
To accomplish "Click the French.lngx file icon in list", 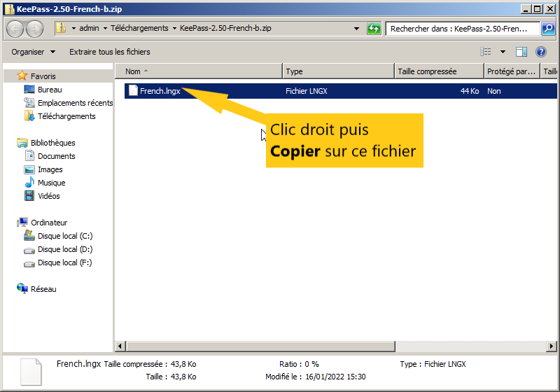I will click(133, 90).
